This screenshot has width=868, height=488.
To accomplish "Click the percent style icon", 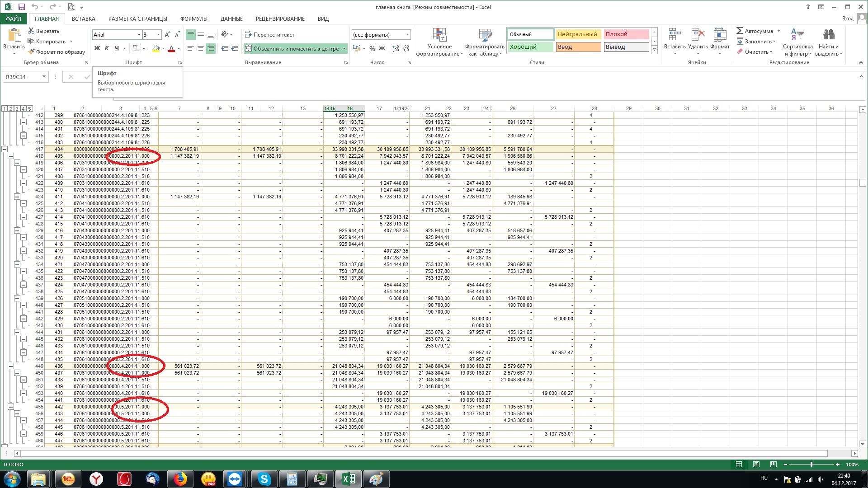I will [x=372, y=48].
